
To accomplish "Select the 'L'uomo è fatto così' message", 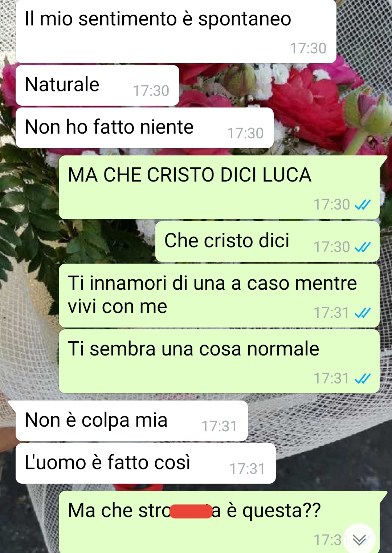I will pyautogui.click(x=146, y=463).
